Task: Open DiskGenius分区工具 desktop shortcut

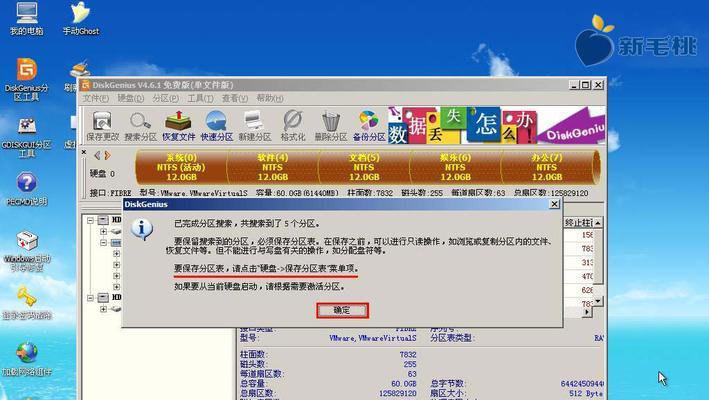Action: coord(27,79)
